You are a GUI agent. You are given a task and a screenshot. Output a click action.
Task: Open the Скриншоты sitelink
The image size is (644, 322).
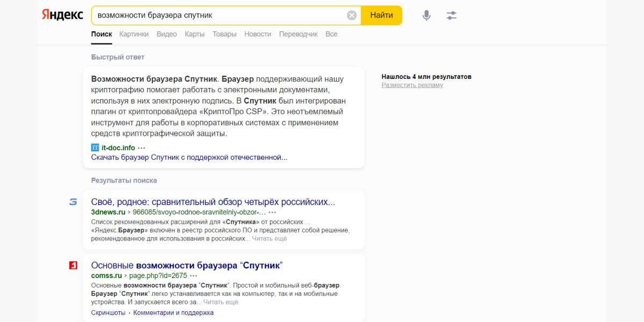tap(108, 312)
